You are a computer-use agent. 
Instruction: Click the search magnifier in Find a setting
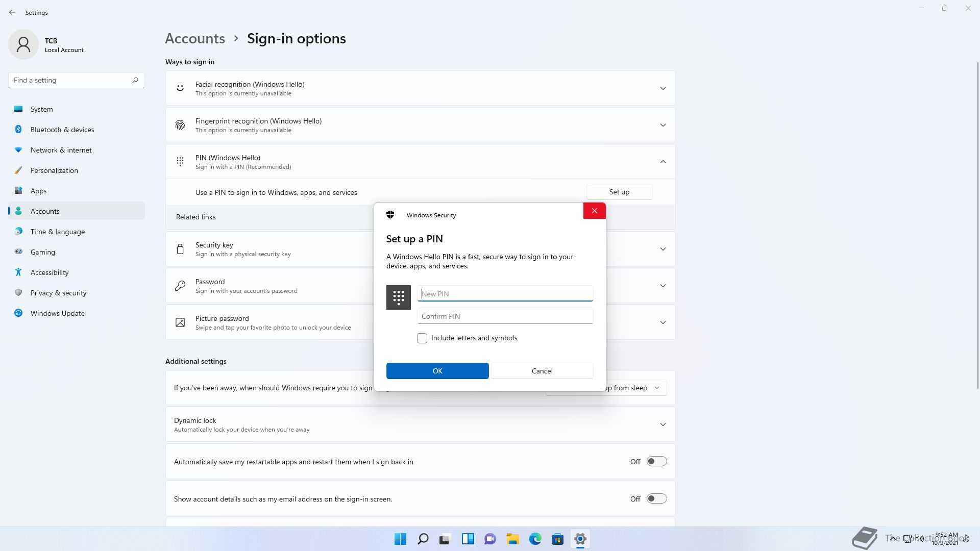135,80
